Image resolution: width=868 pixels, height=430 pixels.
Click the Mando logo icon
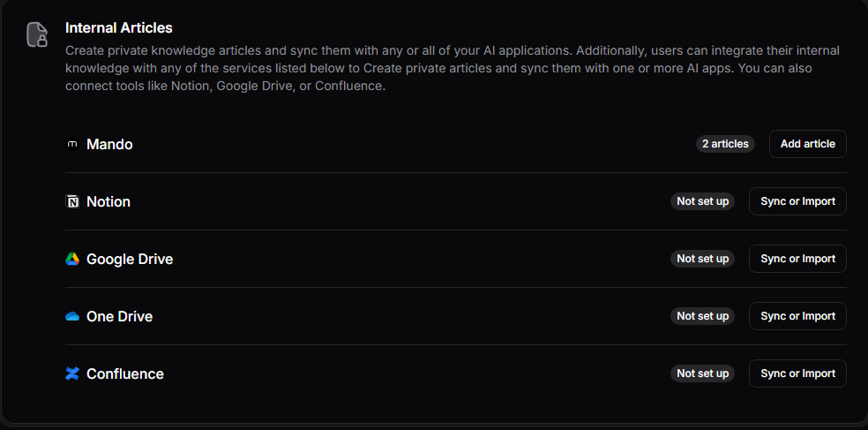[72, 144]
